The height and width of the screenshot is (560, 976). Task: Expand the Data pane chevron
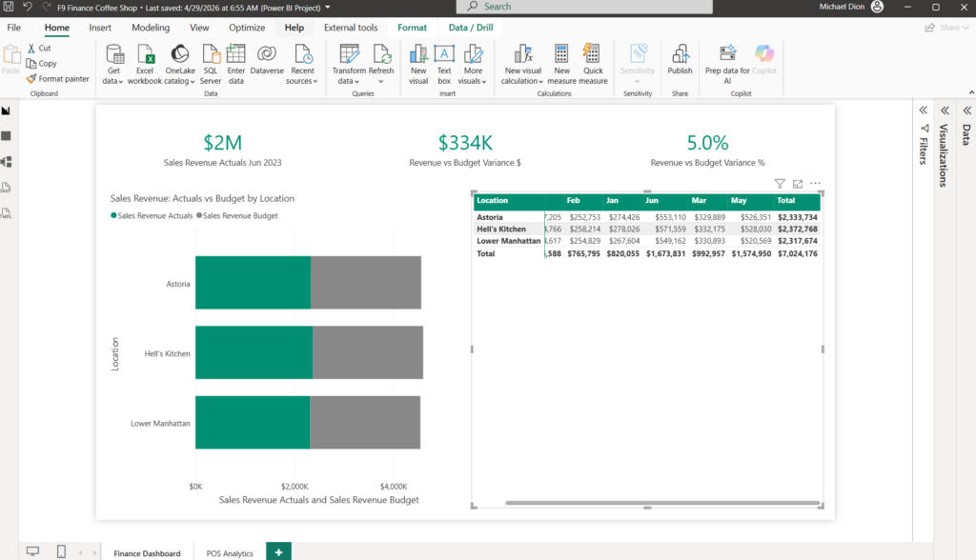tap(966, 110)
